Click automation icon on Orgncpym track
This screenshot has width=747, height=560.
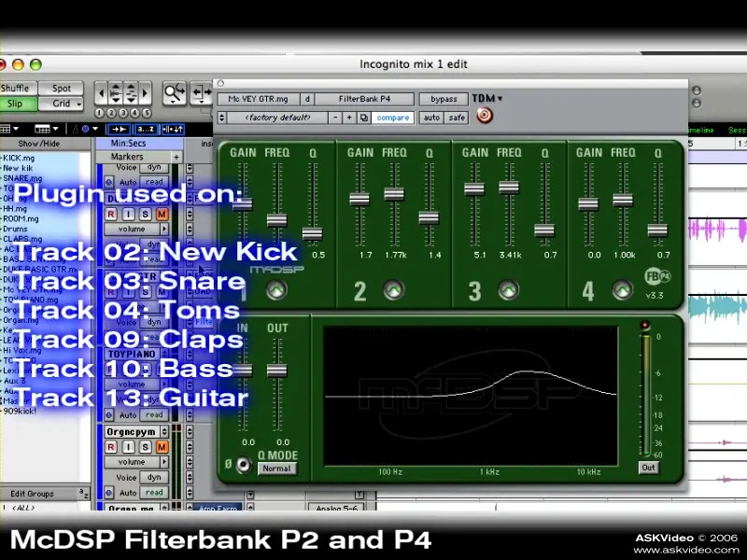[x=108, y=493]
